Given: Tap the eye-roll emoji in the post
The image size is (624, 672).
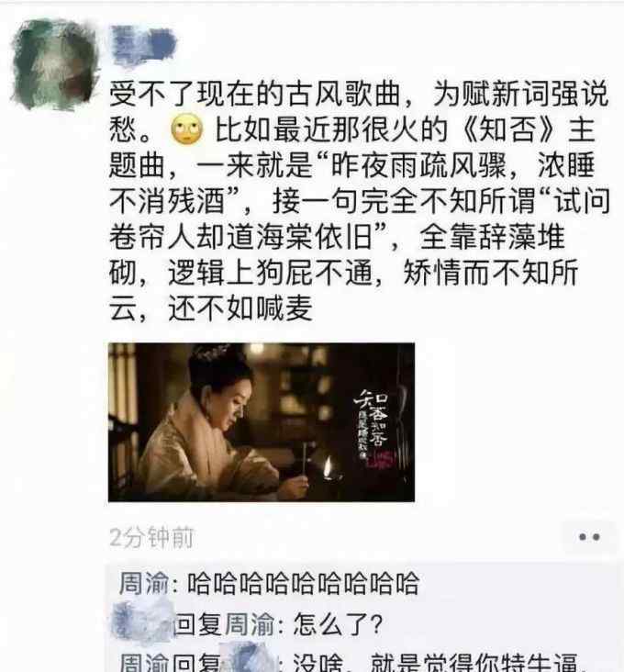Looking at the screenshot, I should point(187,129).
